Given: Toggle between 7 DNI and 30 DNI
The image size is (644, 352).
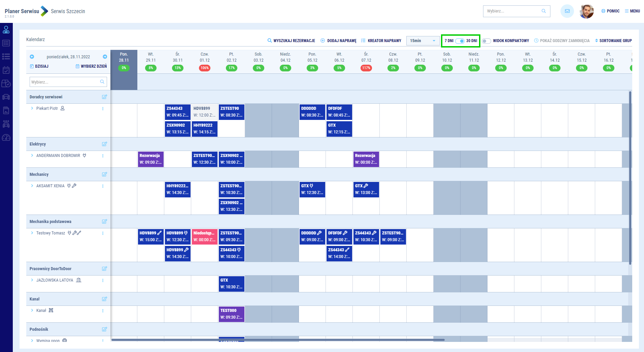Looking at the screenshot, I should tap(460, 41).
